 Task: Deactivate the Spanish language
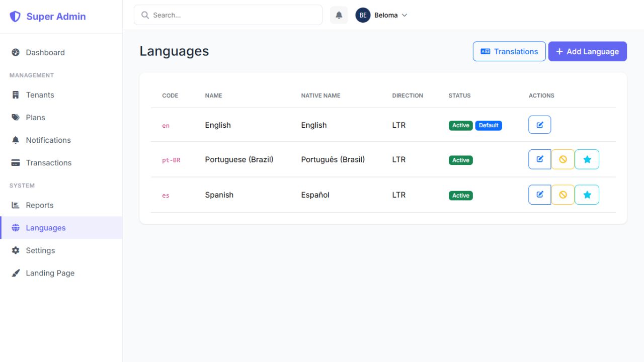pos(563,195)
